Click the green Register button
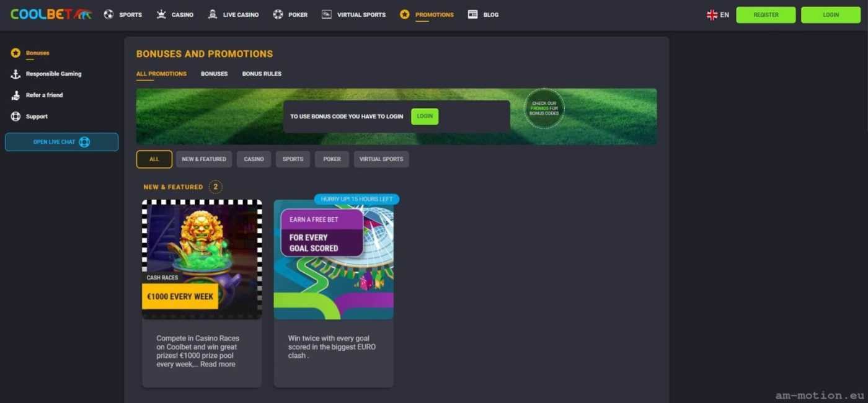 tap(766, 15)
